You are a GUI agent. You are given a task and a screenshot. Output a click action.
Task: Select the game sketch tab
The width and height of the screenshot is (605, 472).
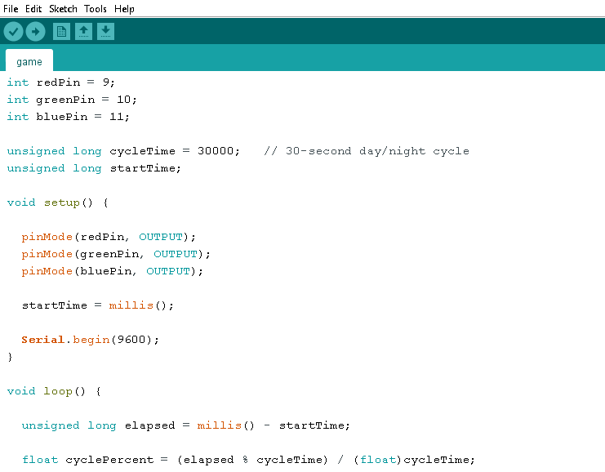[29, 61]
